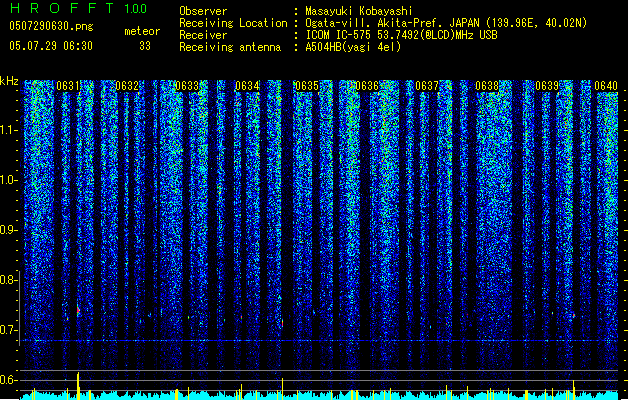Viewport: 629px width, 400px height.
Task: Click the tallest yellow intensity spike after 0631
Action: pos(78,386)
